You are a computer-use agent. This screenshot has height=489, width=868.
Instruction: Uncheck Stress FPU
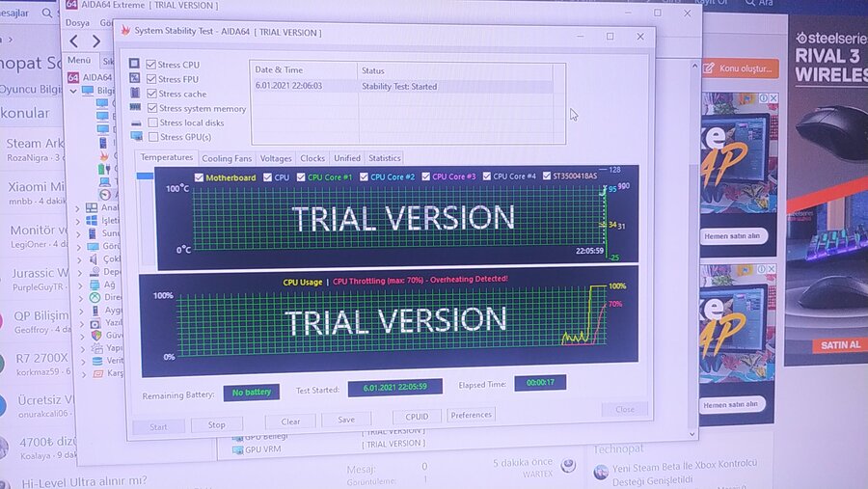tap(151, 79)
